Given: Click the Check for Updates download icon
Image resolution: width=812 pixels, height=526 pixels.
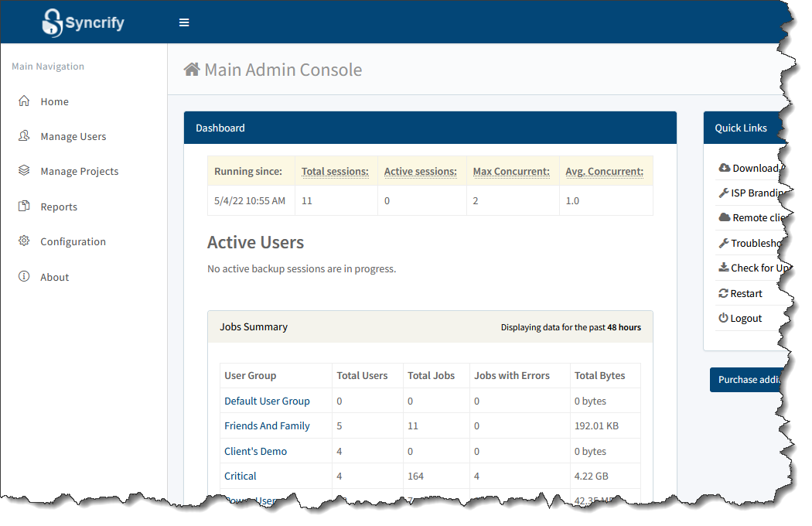Looking at the screenshot, I should (x=723, y=268).
